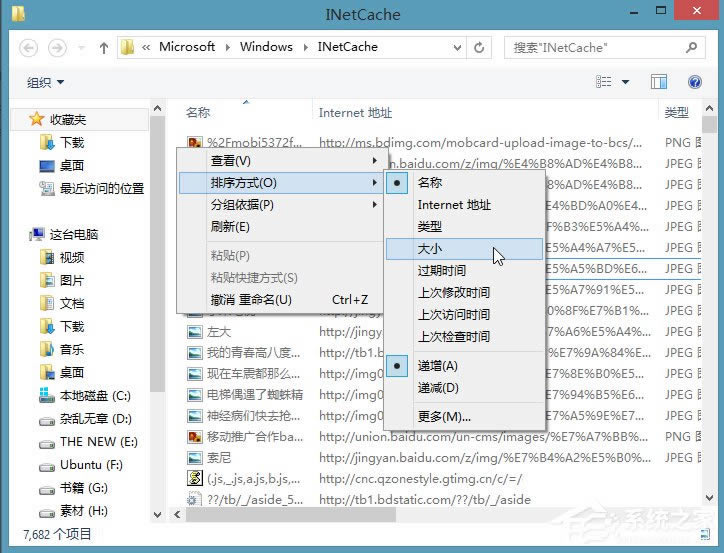
Task: Click the folder icon in address bar
Action: (127, 47)
